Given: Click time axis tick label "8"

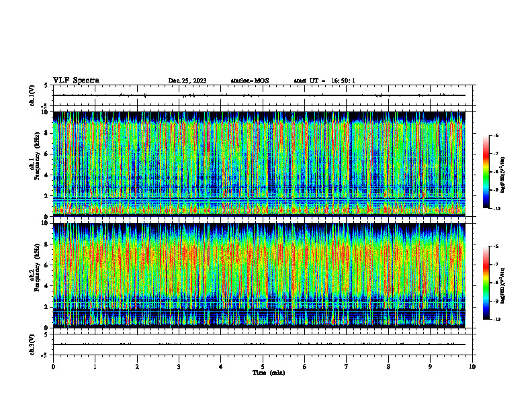Looking at the screenshot, I should [388, 367].
